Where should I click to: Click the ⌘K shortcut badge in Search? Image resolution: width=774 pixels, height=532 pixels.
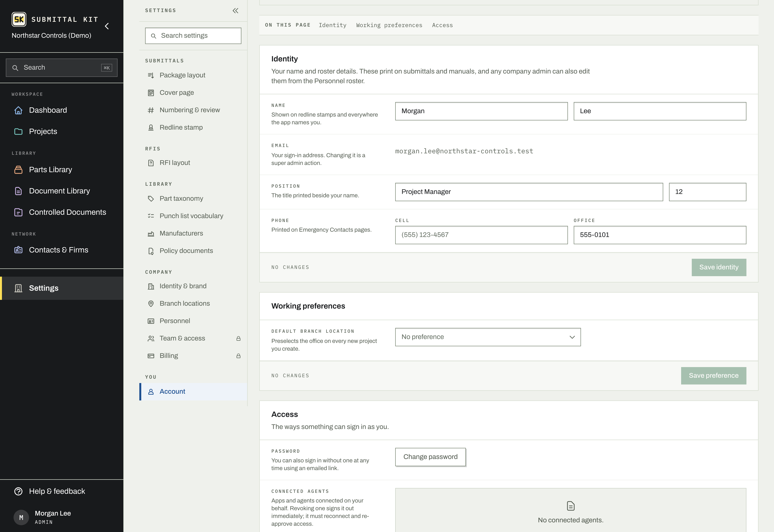coord(107,68)
